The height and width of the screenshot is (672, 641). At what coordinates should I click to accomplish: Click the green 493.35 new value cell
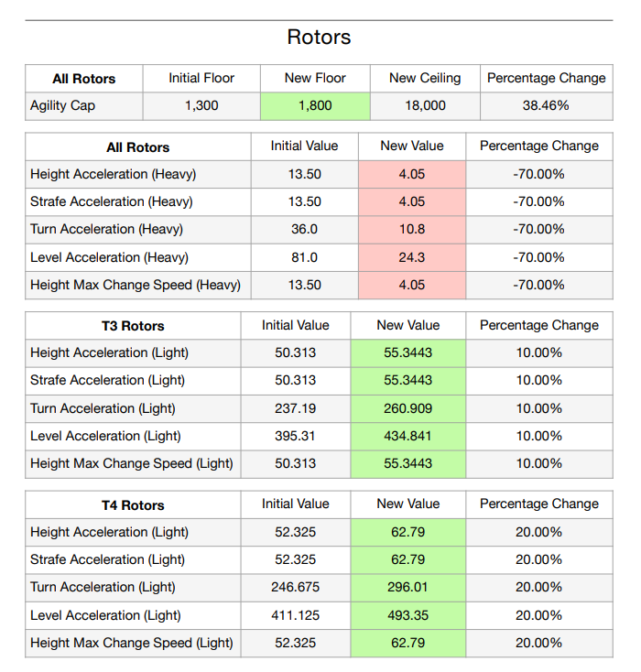(x=408, y=615)
